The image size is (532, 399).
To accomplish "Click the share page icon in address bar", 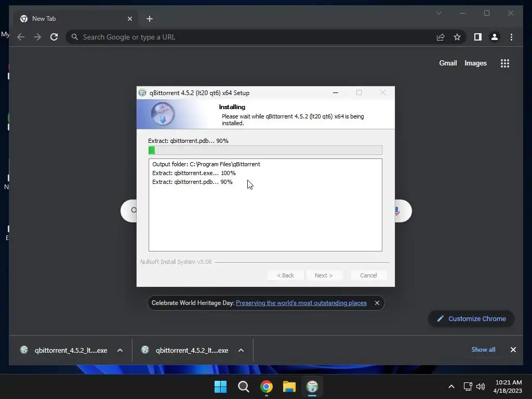I will [x=441, y=37].
